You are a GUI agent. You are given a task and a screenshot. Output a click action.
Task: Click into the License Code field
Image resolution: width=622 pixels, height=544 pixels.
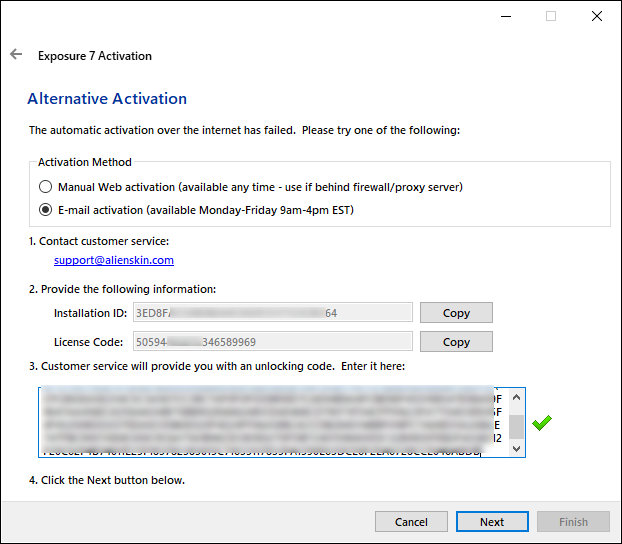272,342
